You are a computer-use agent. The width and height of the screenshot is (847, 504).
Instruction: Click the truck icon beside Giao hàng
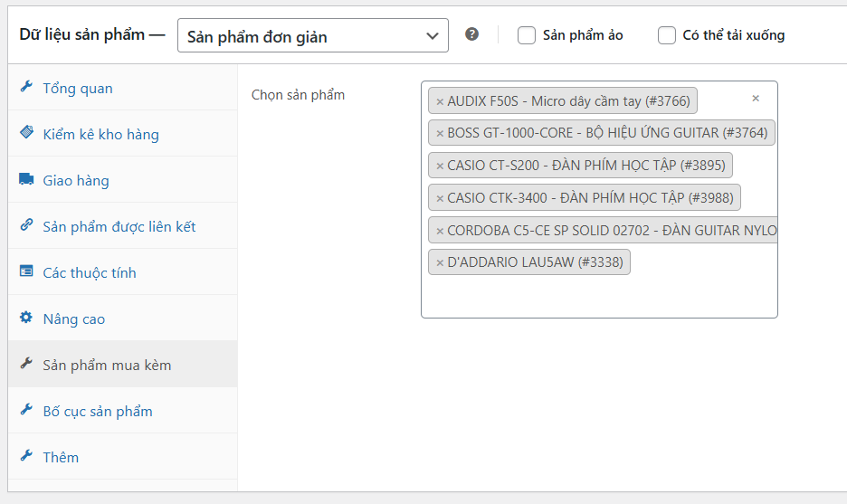point(26,179)
